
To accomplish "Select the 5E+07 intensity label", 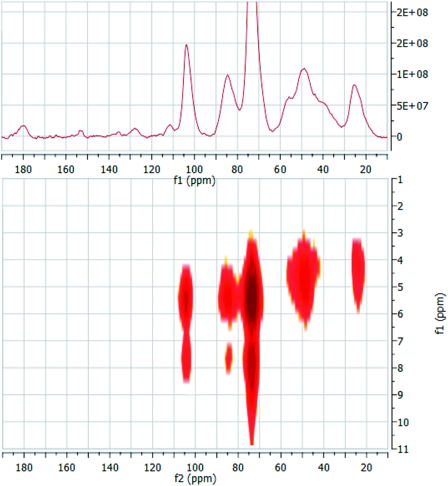I will tap(412, 106).
